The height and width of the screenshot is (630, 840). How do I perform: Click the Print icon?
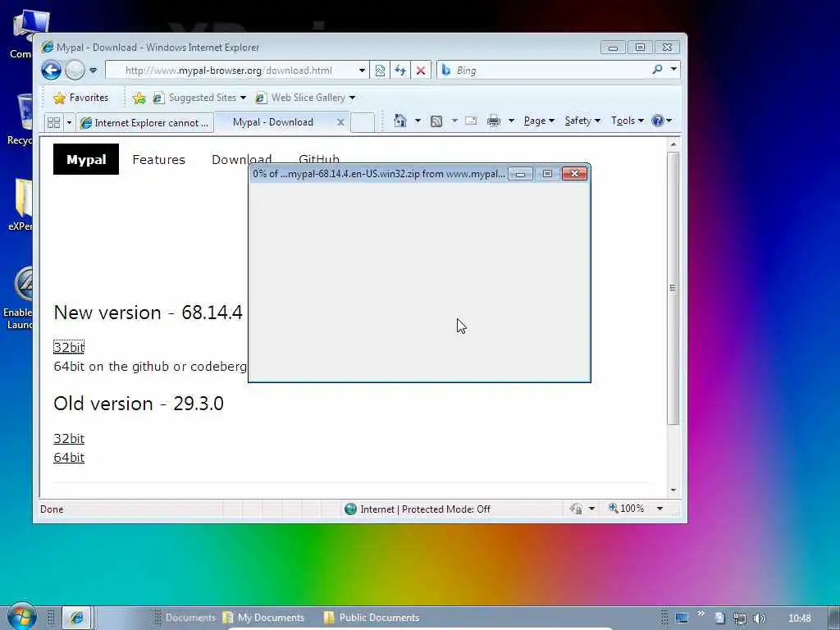(x=493, y=121)
